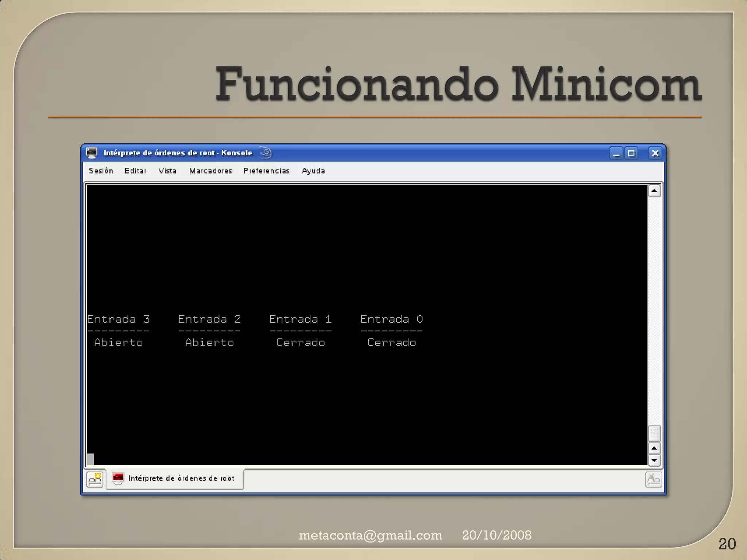Open the Vista menu
Viewport: 747px width, 560px height.
click(167, 171)
